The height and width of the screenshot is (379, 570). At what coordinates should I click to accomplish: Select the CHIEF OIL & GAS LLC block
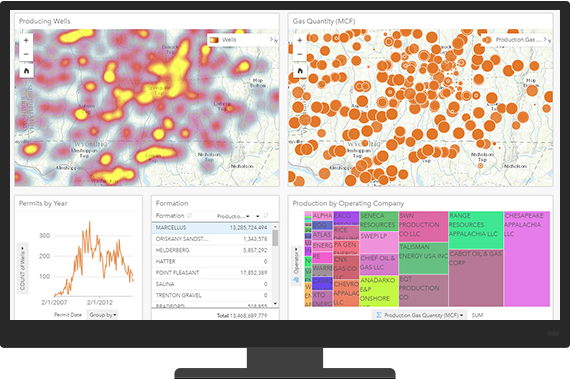pos(379,264)
